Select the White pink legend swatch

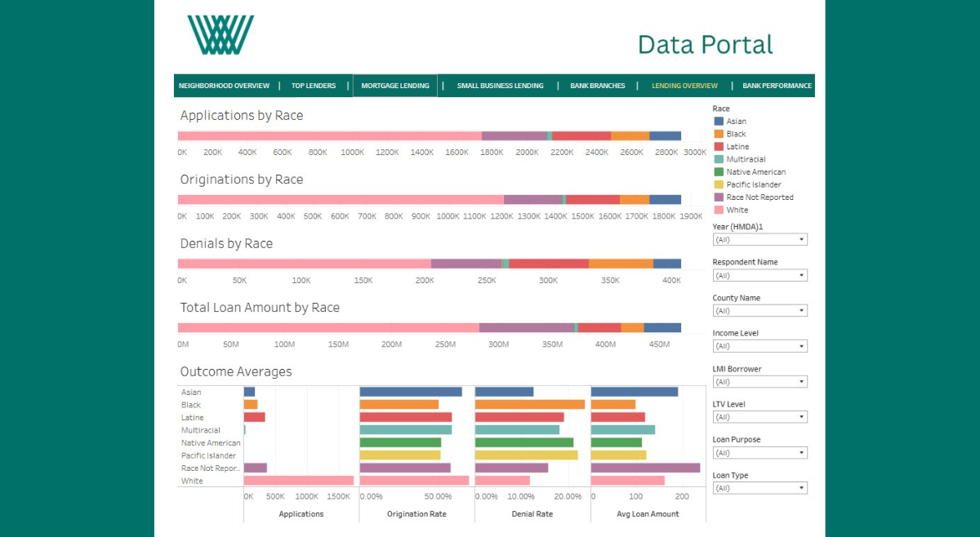[x=719, y=210]
